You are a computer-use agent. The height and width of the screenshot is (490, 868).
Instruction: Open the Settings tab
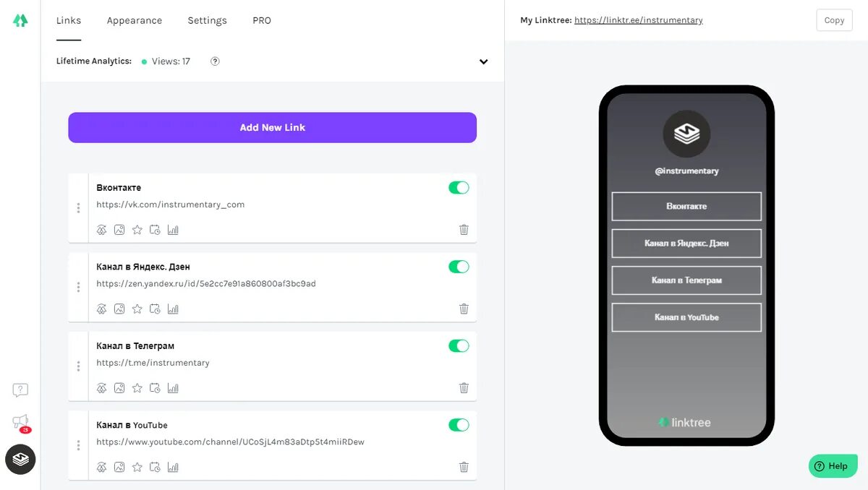[207, 20]
